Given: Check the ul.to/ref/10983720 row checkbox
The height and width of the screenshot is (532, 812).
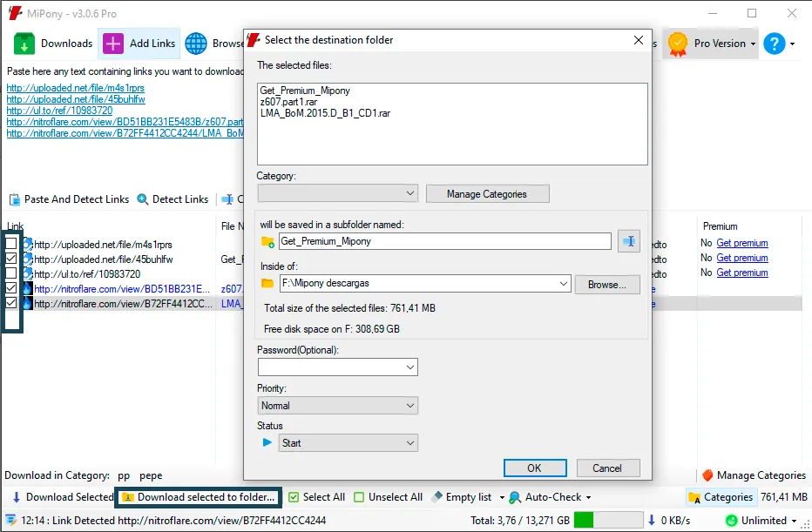Looking at the screenshot, I should click(x=10, y=273).
